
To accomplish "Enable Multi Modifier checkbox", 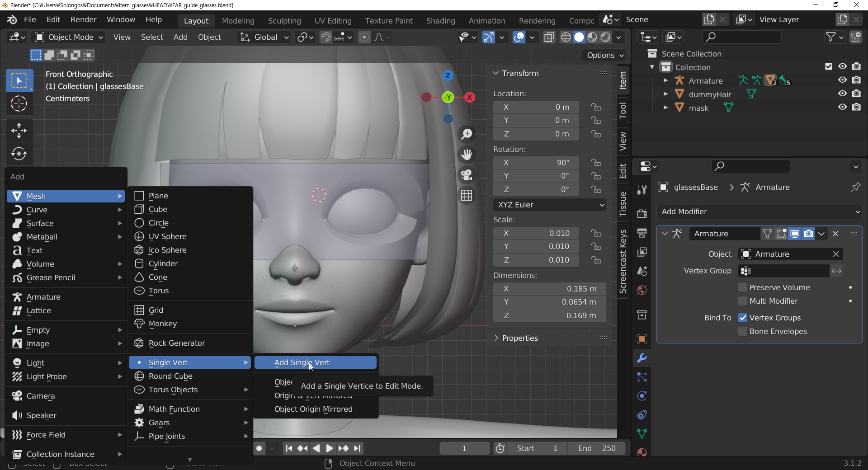I will click(743, 301).
